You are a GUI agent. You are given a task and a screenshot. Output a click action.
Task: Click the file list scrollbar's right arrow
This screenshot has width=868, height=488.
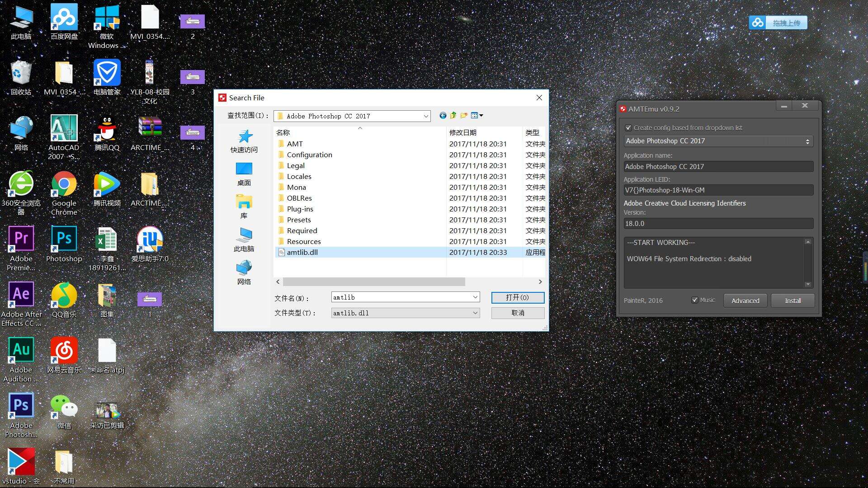[540, 282]
